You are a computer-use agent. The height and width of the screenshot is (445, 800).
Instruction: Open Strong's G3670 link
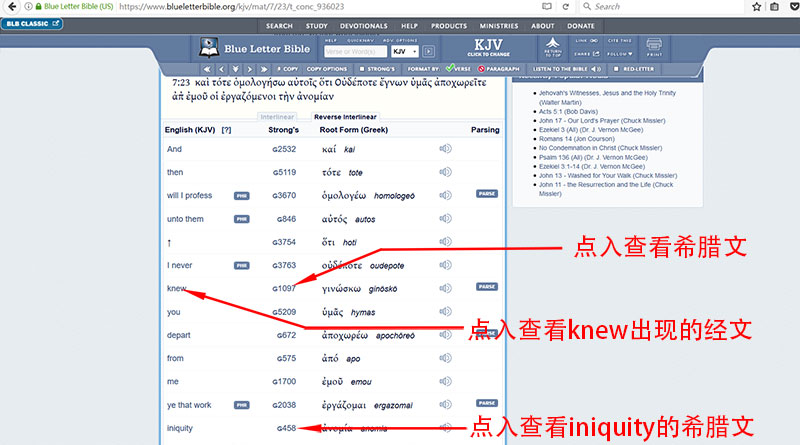pyautogui.click(x=284, y=195)
